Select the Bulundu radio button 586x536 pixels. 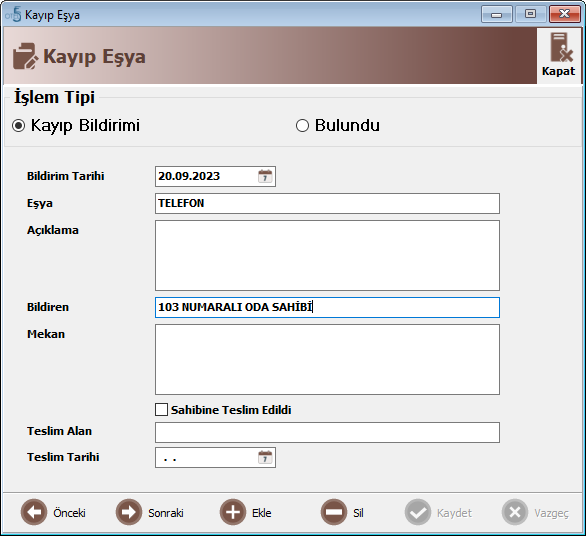[x=302, y=126]
